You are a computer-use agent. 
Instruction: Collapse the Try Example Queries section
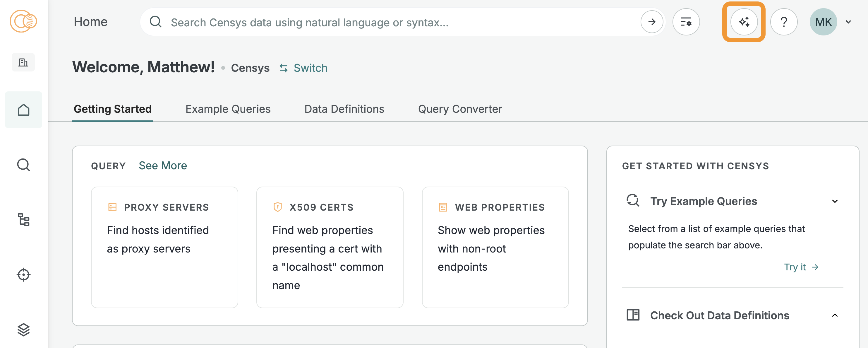(834, 201)
